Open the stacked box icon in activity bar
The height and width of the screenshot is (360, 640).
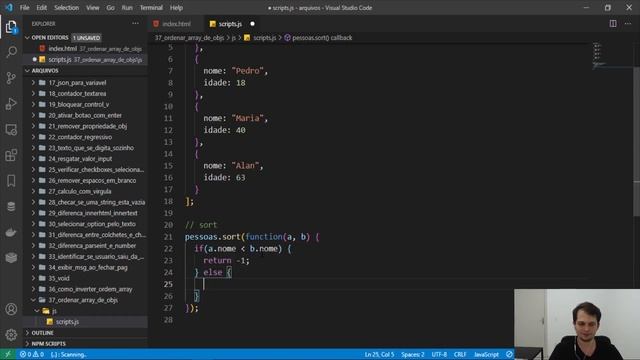(11, 258)
